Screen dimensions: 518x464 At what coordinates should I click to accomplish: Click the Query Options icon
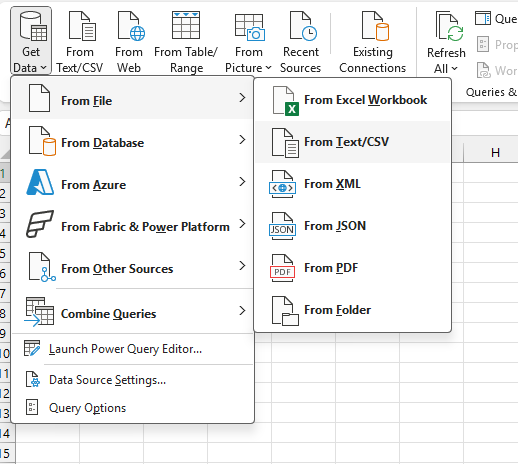(x=32, y=407)
